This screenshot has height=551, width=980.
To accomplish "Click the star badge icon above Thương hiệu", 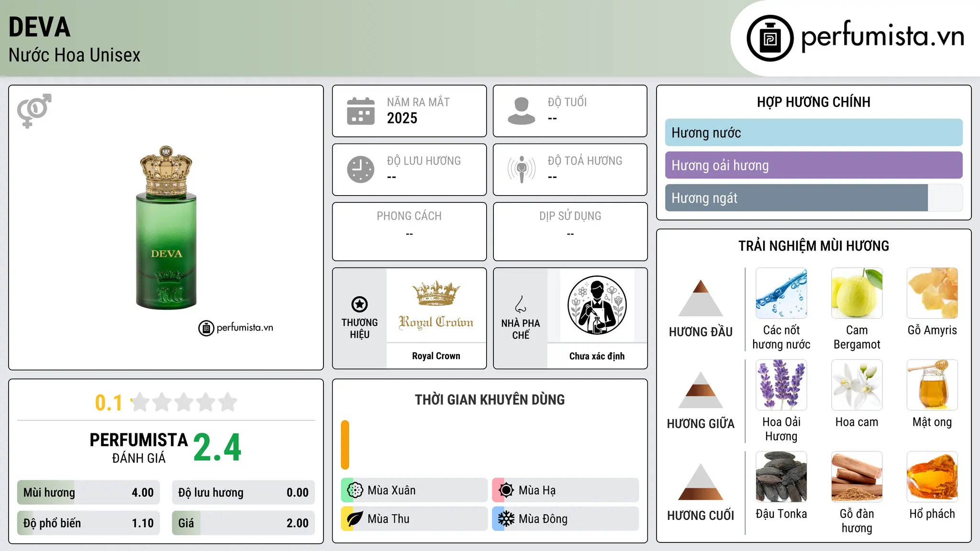I will (x=359, y=304).
